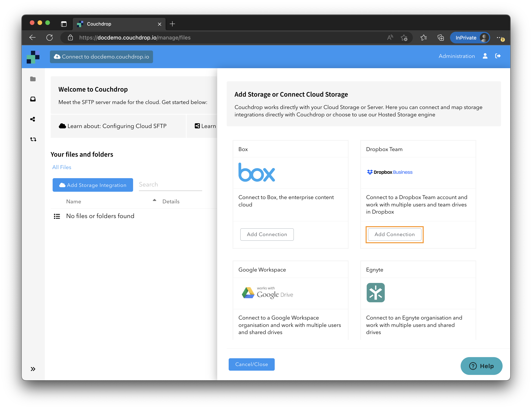Select the Couchdrop browser tab
532x409 pixels.
[119, 24]
